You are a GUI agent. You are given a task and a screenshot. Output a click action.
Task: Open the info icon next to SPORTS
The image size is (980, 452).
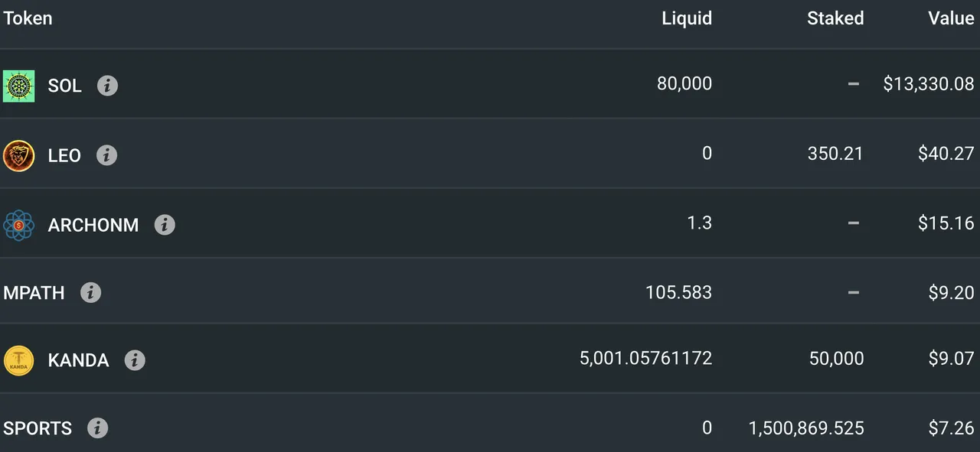[x=97, y=428]
